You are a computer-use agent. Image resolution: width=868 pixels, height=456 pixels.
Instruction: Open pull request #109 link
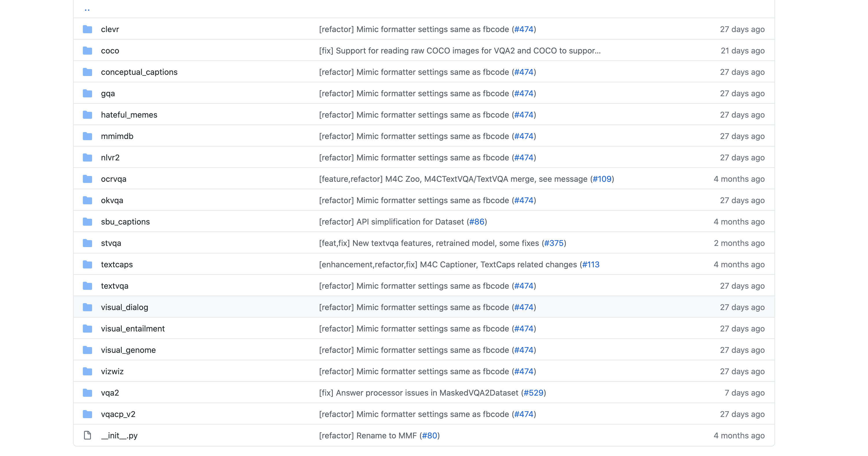coord(602,179)
